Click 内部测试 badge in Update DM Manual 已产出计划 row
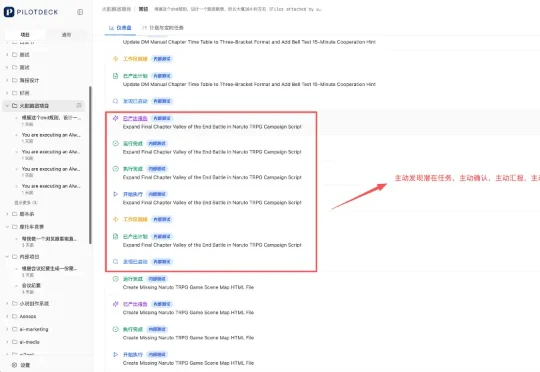The height and width of the screenshot is (372, 540). pos(162,76)
